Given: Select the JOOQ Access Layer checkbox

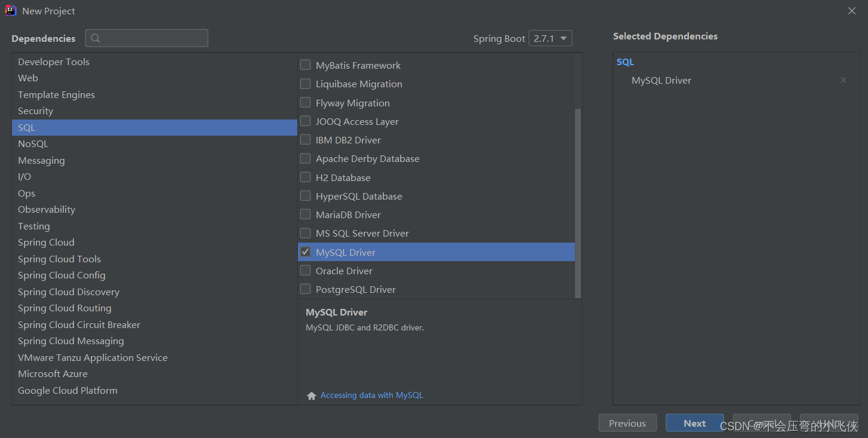Looking at the screenshot, I should pos(305,121).
